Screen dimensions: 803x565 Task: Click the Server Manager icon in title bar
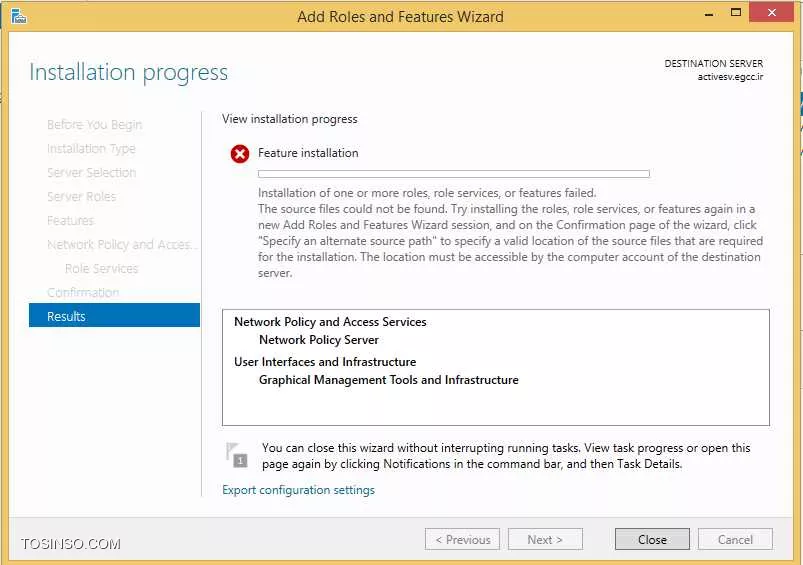point(19,16)
